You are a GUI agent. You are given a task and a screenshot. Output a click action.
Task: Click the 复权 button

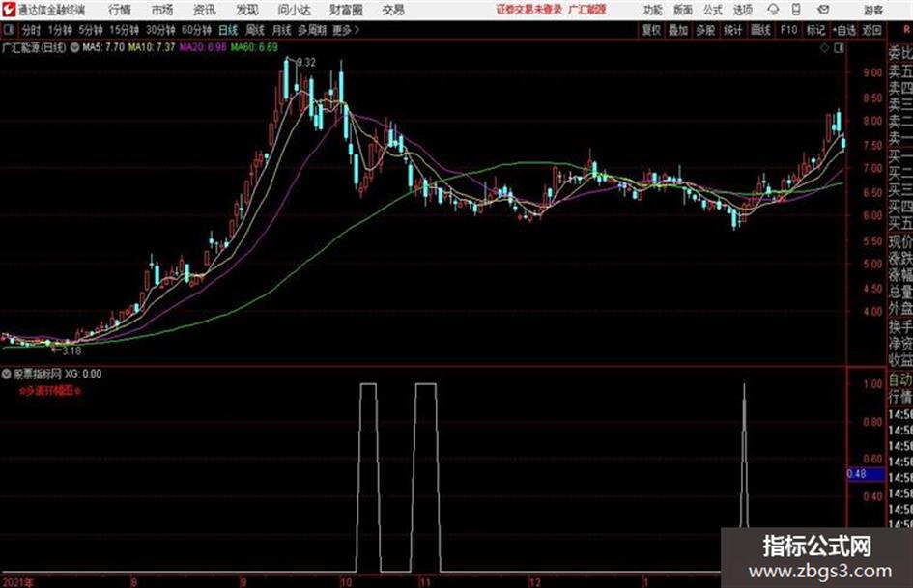pyautogui.click(x=651, y=30)
